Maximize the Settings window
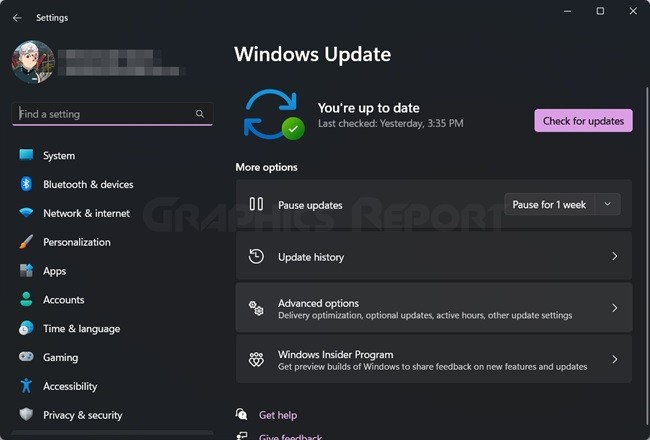This screenshot has width=650, height=440. point(600,11)
